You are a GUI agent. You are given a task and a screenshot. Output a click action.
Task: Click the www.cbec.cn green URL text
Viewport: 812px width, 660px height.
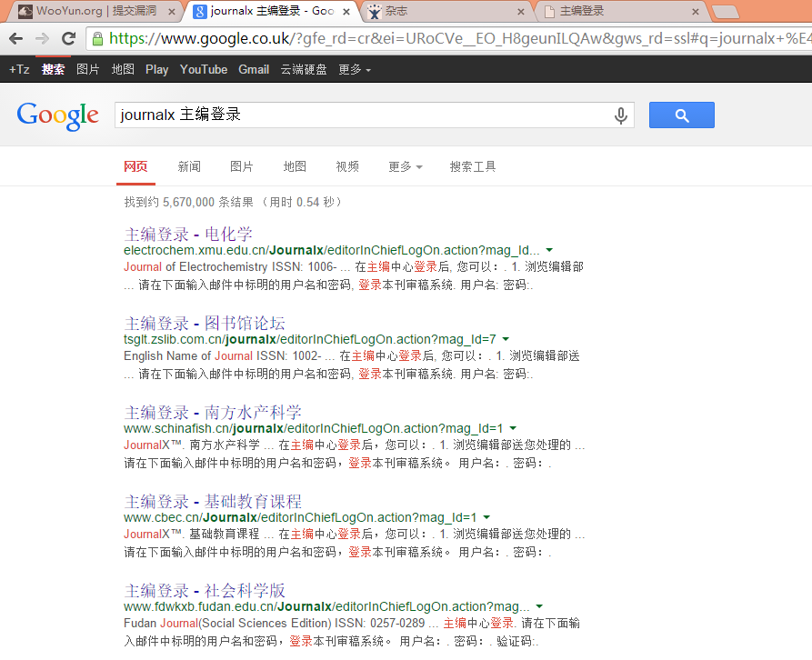pos(300,517)
